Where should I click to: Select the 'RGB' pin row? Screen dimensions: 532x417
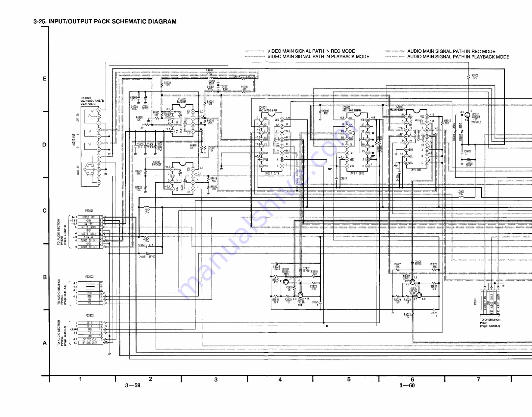tap(90, 296)
